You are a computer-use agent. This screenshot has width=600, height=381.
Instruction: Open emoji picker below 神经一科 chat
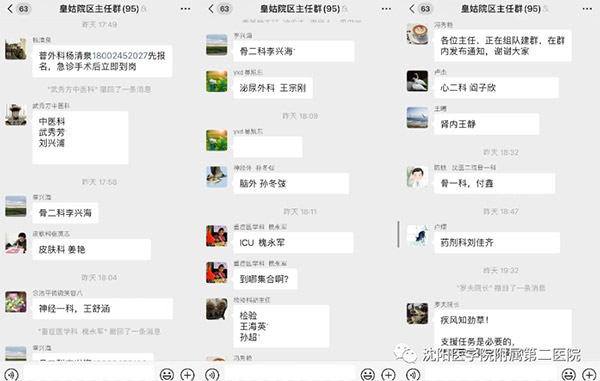[x=167, y=374]
